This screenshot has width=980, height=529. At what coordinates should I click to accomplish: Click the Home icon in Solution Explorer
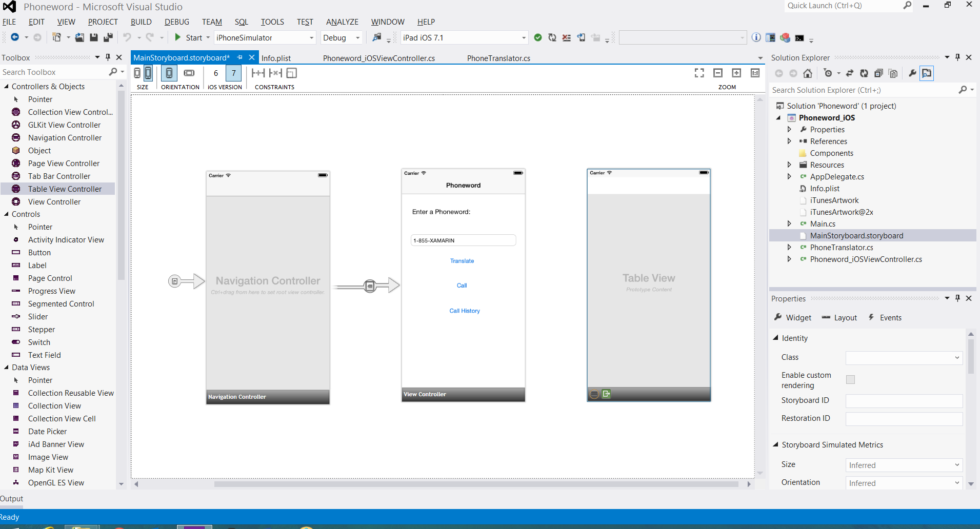[x=808, y=73]
